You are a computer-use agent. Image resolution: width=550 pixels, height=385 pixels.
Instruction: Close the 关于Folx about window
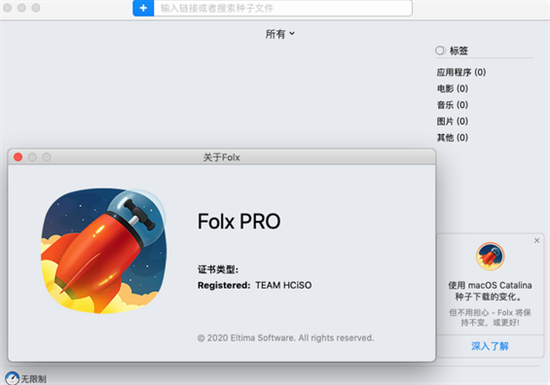point(18,157)
